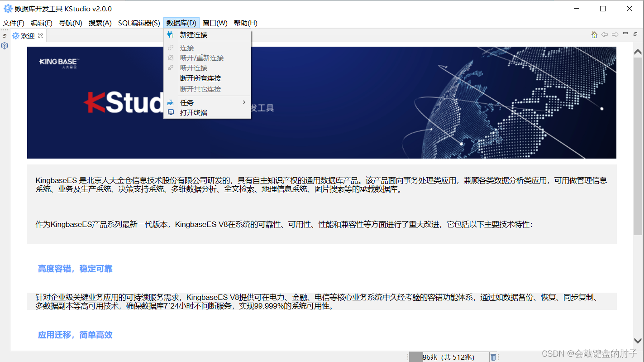Click the greyed 断开/重新连接 entry
This screenshot has width=644, height=362.
[207, 58]
